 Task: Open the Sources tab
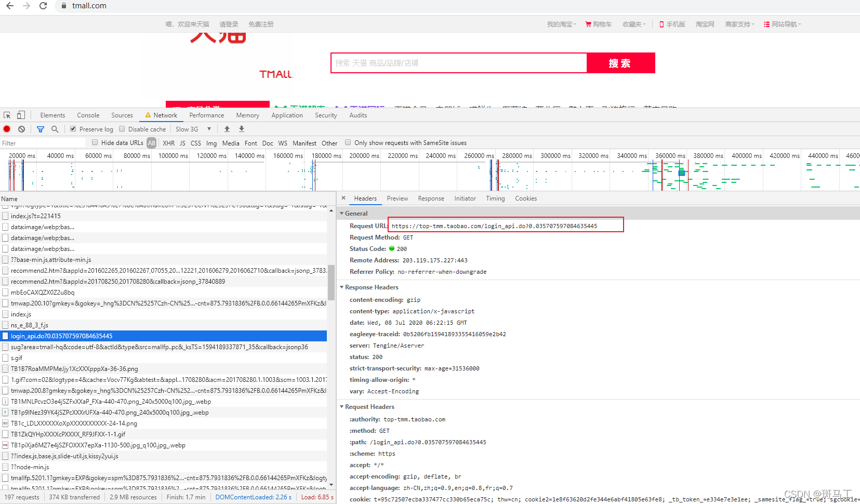122,115
